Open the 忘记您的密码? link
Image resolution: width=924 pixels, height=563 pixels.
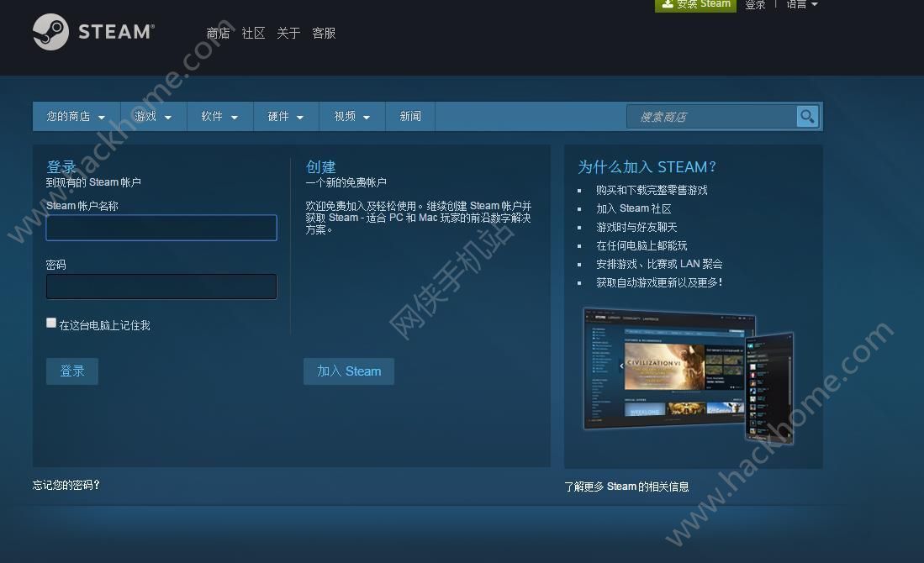pos(66,485)
